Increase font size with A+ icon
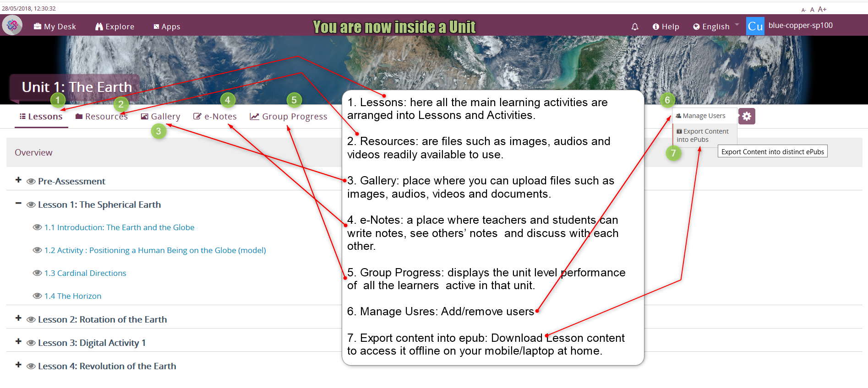This screenshot has height=388, width=868. click(822, 9)
